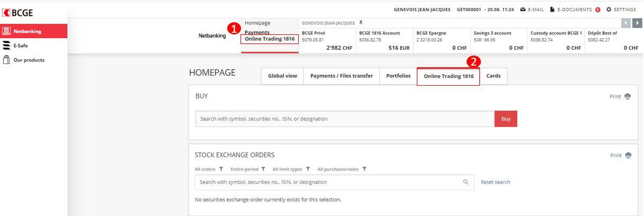This screenshot has width=644, height=216.
Task: Switch to the Cards tab
Action: (494, 76)
